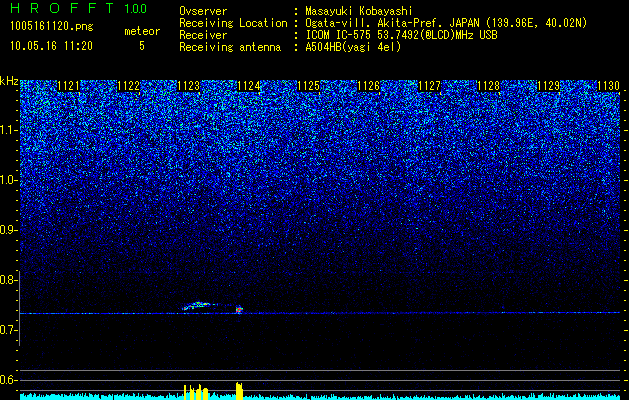Click the date stamp 10.05.16 11:20

click(51, 46)
